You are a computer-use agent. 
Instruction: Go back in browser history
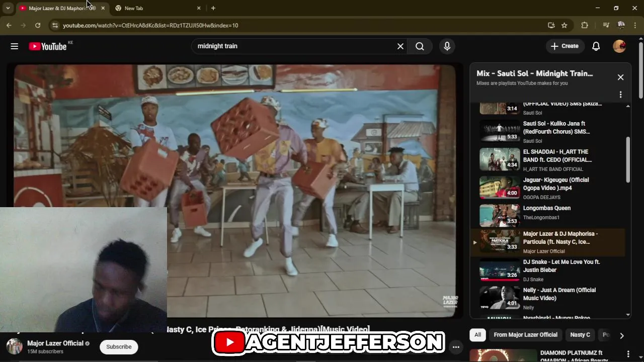point(9,25)
